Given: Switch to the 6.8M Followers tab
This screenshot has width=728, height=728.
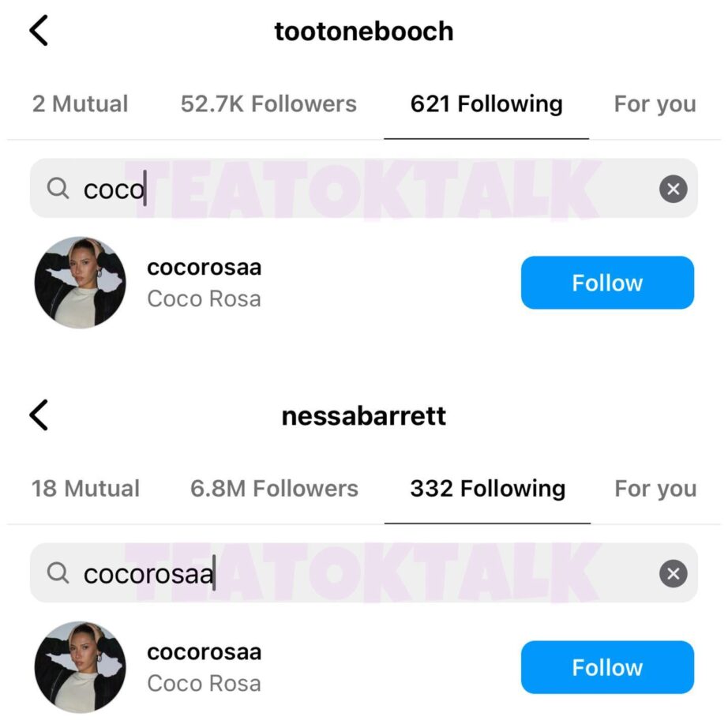Looking at the screenshot, I should 274,489.
